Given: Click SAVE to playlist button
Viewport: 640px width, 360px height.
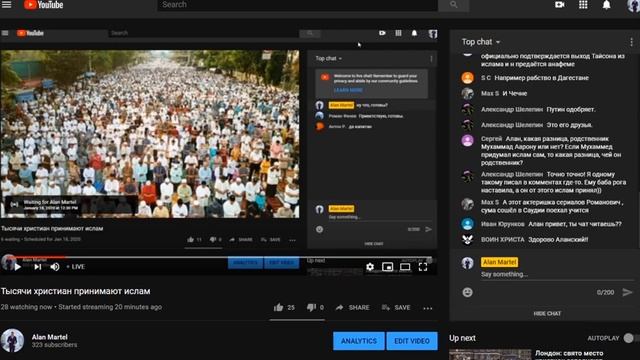Looking at the screenshot, I should pos(396,307).
